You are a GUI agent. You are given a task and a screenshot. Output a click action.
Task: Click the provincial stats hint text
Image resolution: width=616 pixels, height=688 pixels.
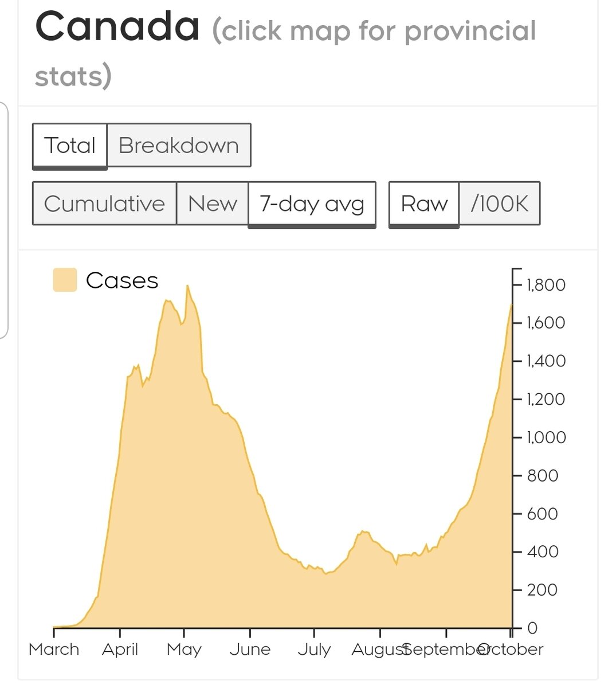(374, 32)
